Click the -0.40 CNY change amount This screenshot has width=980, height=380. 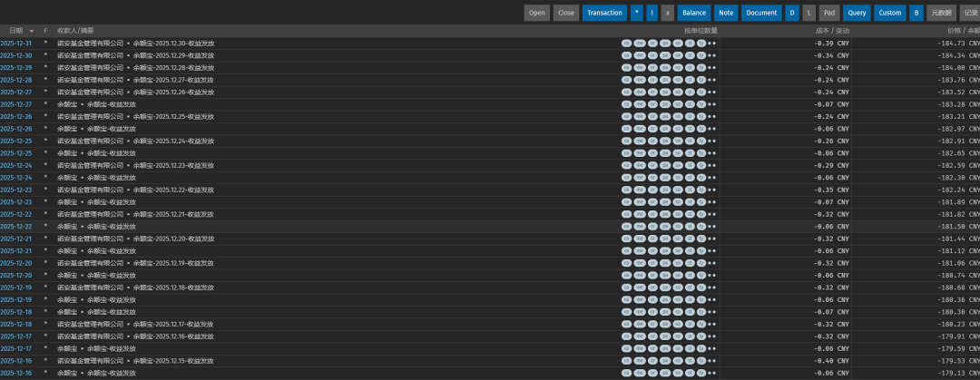point(831,361)
